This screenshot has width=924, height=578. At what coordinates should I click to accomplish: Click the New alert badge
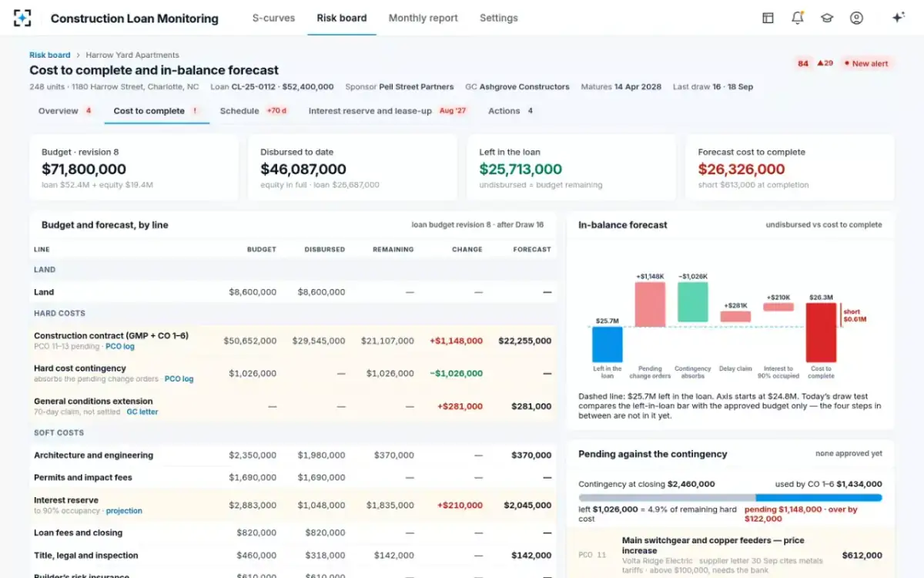tap(866, 63)
